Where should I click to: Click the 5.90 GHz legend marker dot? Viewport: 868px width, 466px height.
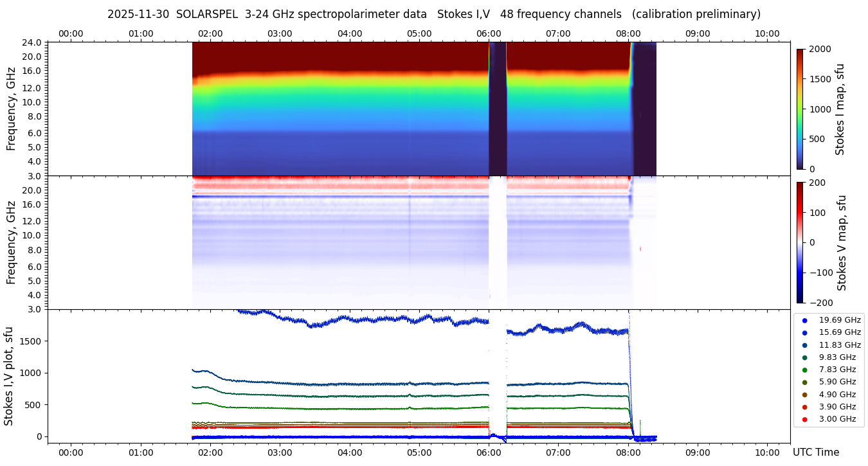(804, 382)
